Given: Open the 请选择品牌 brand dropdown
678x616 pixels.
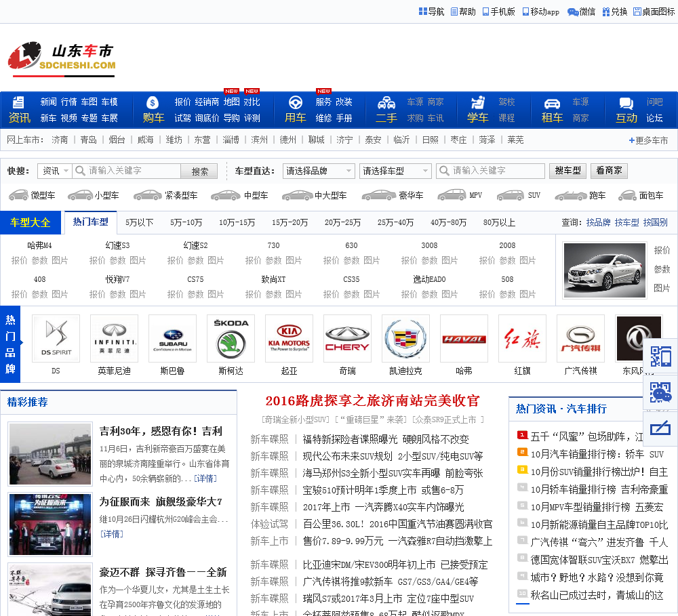Looking at the screenshot, I should (x=319, y=171).
